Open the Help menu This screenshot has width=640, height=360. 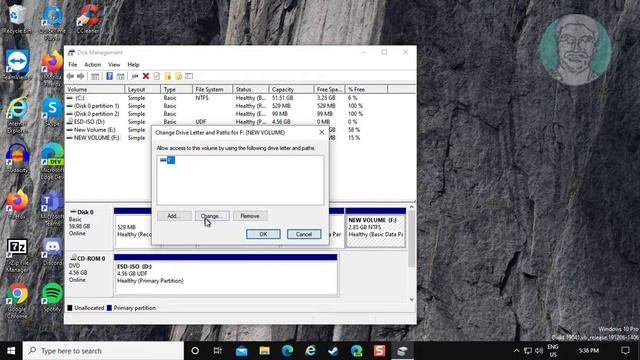pos(133,64)
